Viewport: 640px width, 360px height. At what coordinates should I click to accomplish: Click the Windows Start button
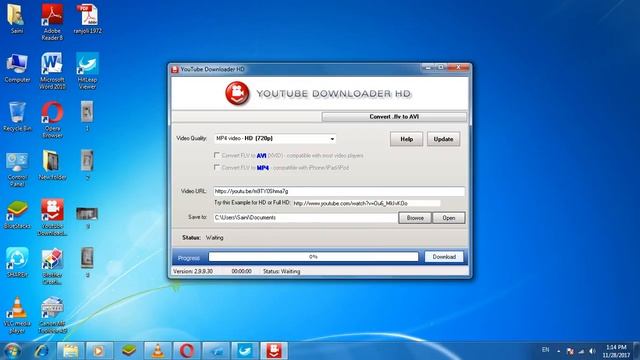pos(12,351)
